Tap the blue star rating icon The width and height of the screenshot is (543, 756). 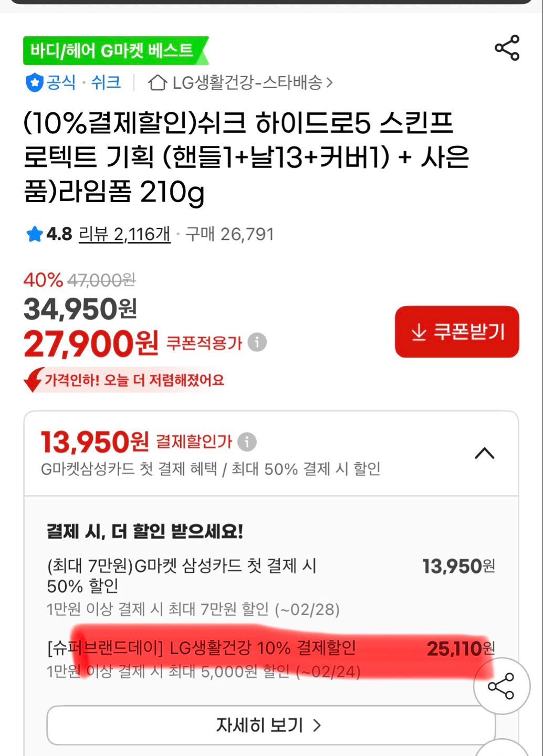35,234
